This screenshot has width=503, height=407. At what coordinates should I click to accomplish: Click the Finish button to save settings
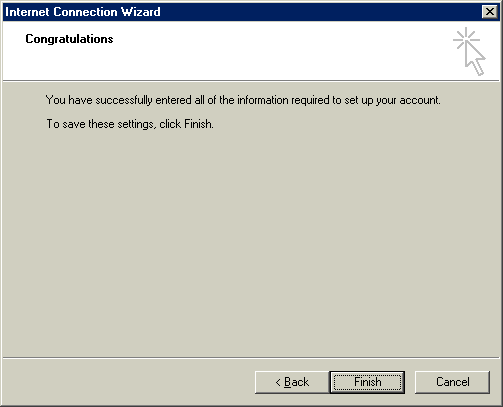367,382
